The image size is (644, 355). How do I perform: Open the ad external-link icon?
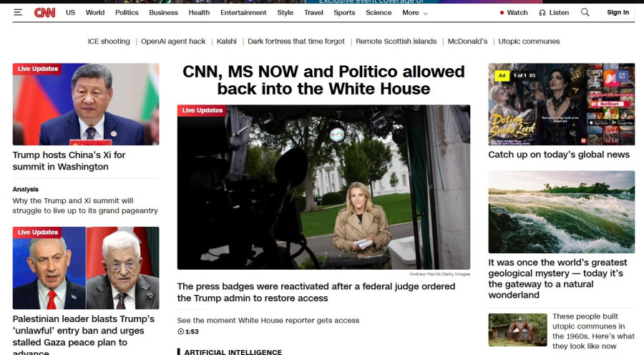pyautogui.click(x=622, y=76)
